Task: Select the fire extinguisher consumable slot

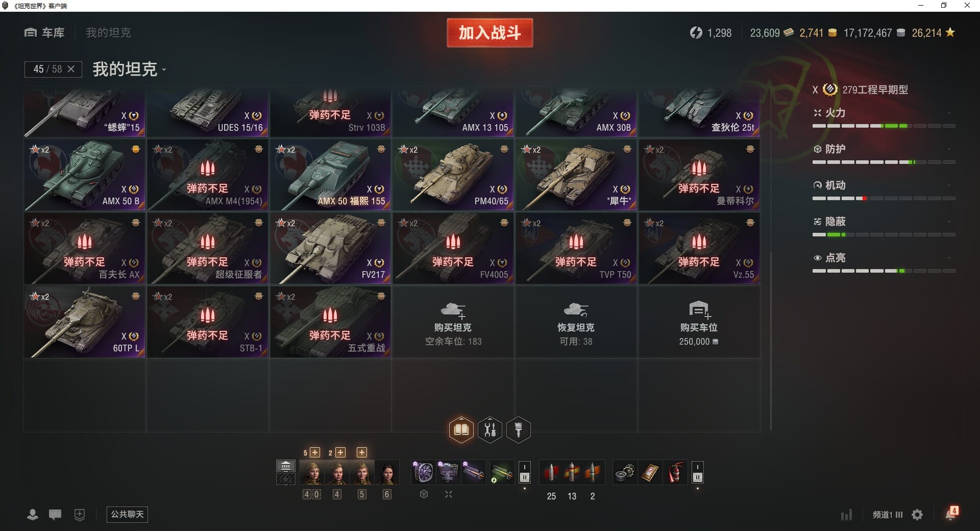Action: tap(675, 473)
